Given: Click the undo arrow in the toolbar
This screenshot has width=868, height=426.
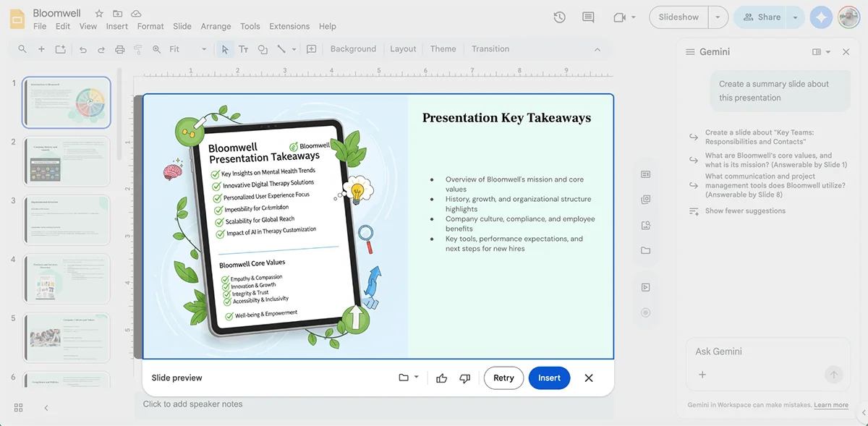Looking at the screenshot, I should (82, 49).
